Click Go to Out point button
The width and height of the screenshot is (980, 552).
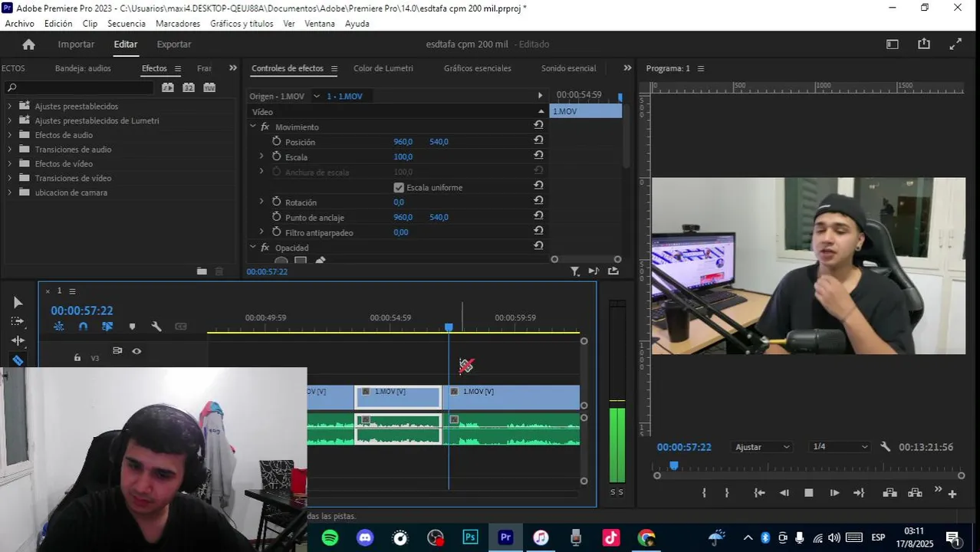click(859, 493)
